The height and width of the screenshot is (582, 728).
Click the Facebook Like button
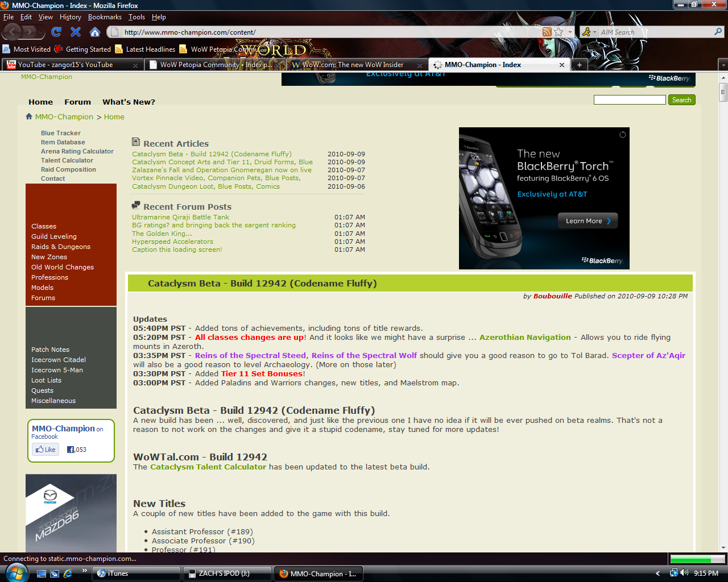coord(45,450)
